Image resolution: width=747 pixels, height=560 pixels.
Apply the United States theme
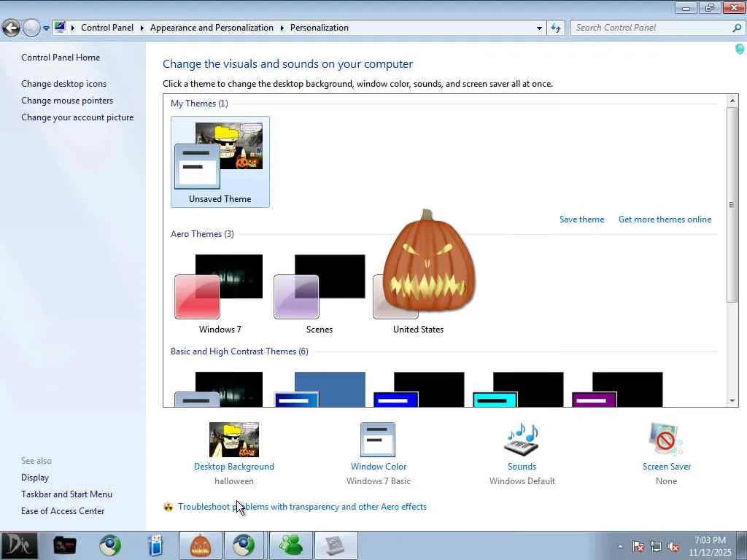[x=418, y=329]
